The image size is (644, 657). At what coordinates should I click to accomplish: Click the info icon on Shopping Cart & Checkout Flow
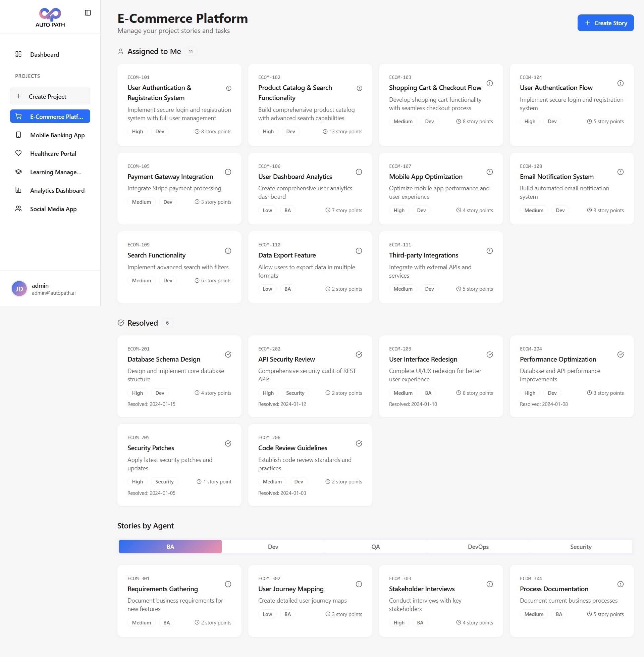pyautogui.click(x=489, y=83)
